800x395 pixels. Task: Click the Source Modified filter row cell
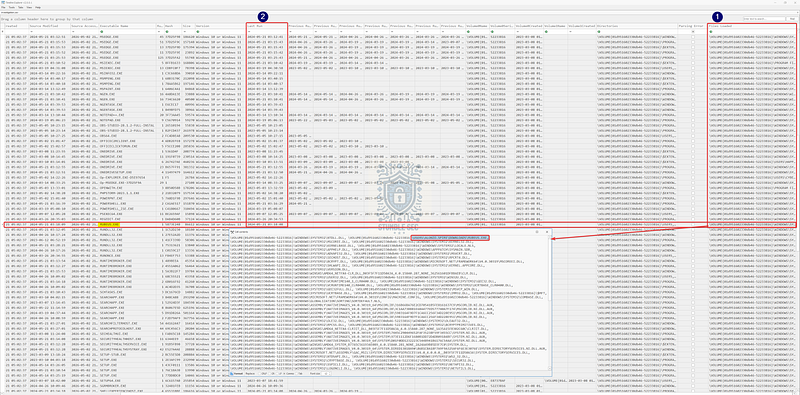(x=49, y=32)
